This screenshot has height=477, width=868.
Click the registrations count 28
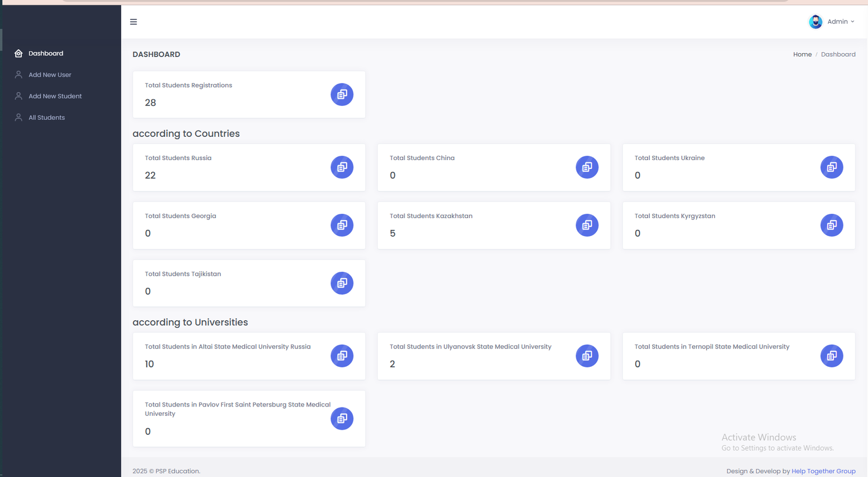[x=150, y=103]
